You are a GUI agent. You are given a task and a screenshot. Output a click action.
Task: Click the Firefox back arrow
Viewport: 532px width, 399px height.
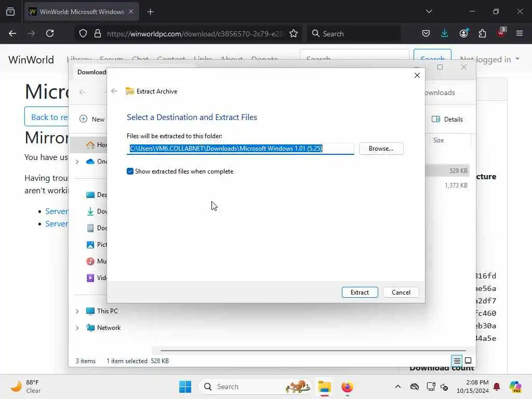coord(12,33)
